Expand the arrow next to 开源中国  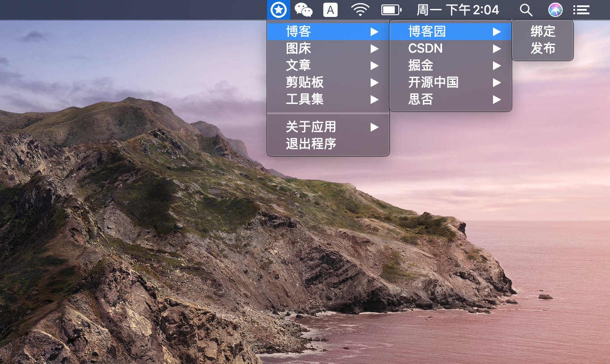tap(497, 83)
